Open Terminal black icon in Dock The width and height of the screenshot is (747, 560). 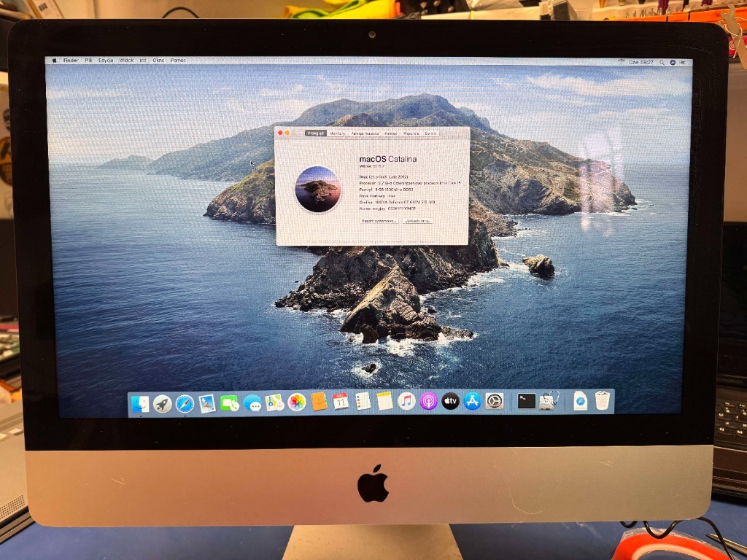pyautogui.click(x=527, y=402)
